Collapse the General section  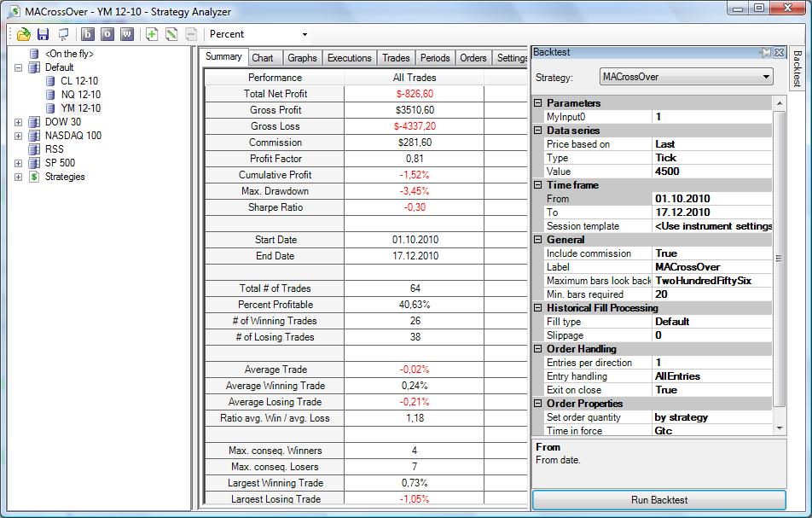coord(537,239)
